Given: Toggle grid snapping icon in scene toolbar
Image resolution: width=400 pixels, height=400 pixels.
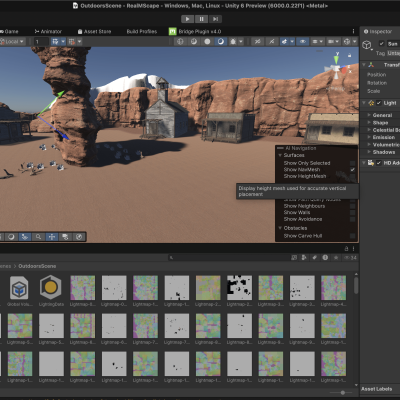Looking at the screenshot, I should click(x=55, y=42).
